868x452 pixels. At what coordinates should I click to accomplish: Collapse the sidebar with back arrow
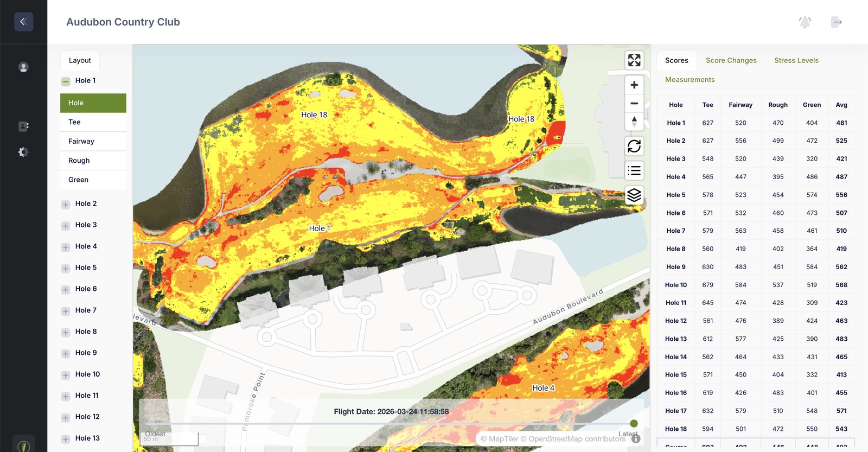[x=23, y=22]
